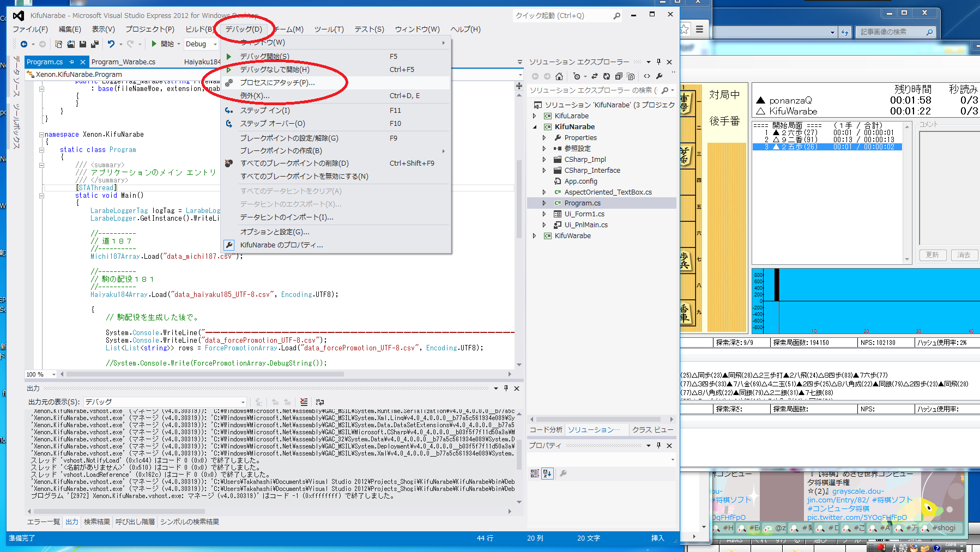Click the Undo arrow icon
980x552 pixels.
click(111, 44)
